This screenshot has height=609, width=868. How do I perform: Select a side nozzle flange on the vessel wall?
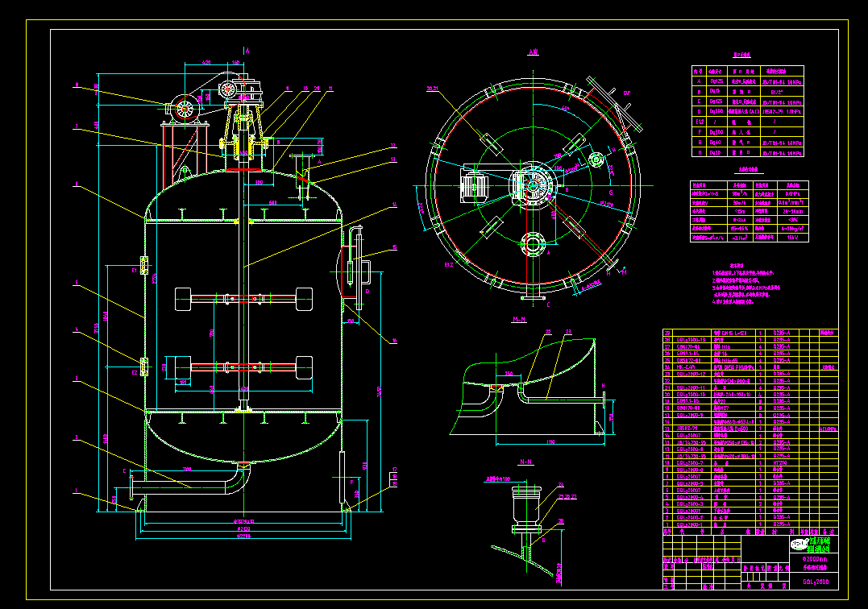[146, 266]
